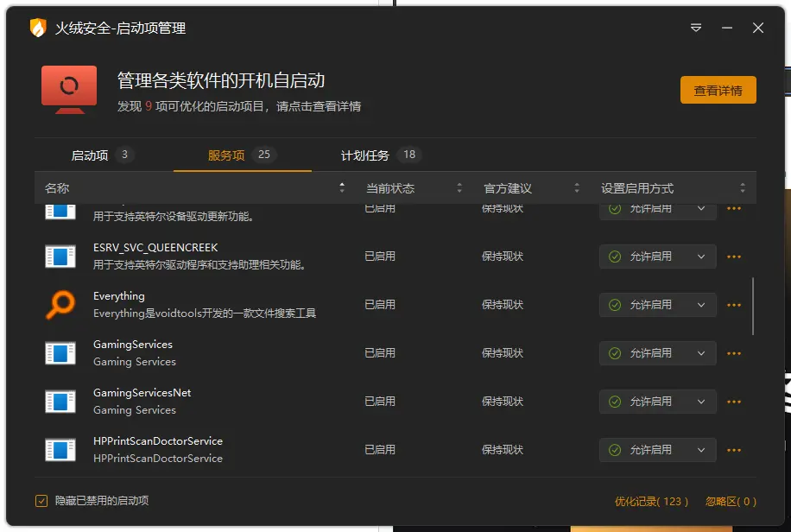This screenshot has width=791, height=532.
Task: Toggle 隐藏已禁用的启动项 checkbox
Action: point(41,501)
